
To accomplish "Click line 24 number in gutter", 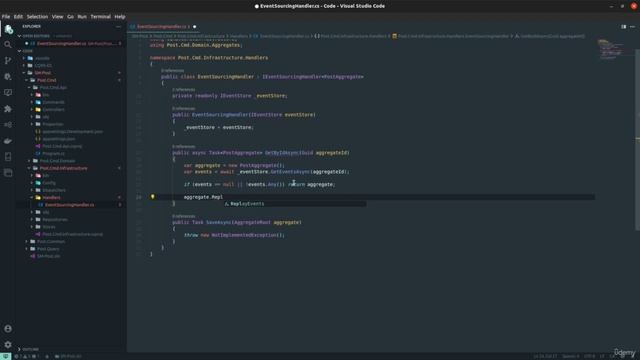I will (x=139, y=197).
